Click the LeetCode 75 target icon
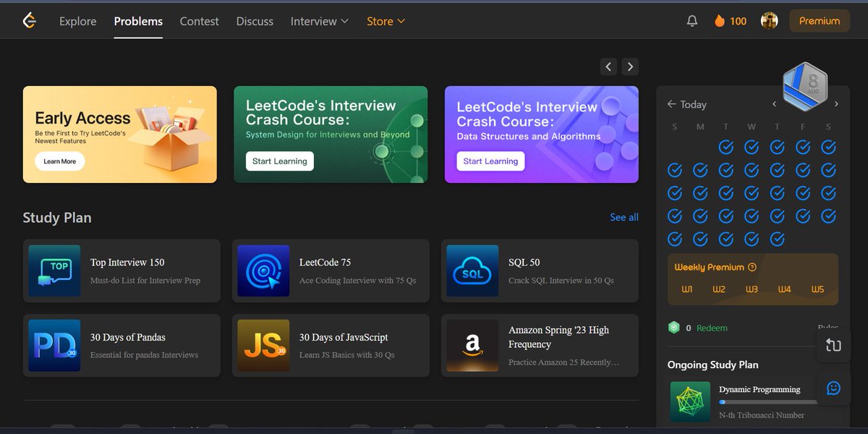Viewport: 868px width, 434px height. point(263,271)
